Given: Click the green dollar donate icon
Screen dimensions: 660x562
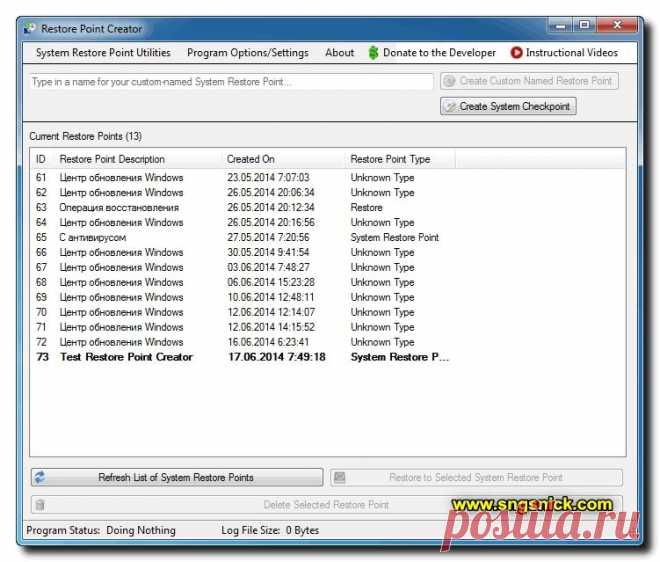Looking at the screenshot, I should pos(373,53).
